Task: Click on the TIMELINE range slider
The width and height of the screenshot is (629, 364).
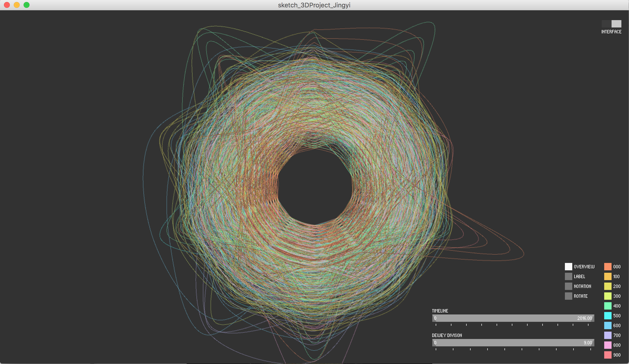Action: [x=513, y=318]
